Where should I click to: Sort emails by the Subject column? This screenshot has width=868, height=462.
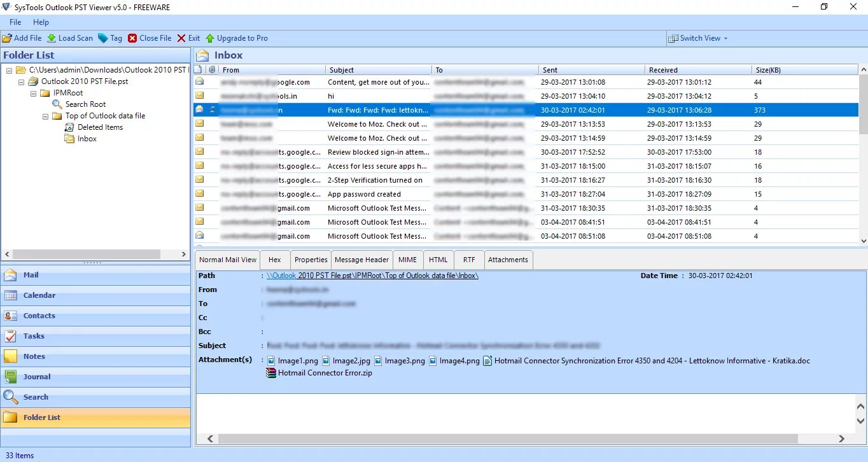pos(378,70)
